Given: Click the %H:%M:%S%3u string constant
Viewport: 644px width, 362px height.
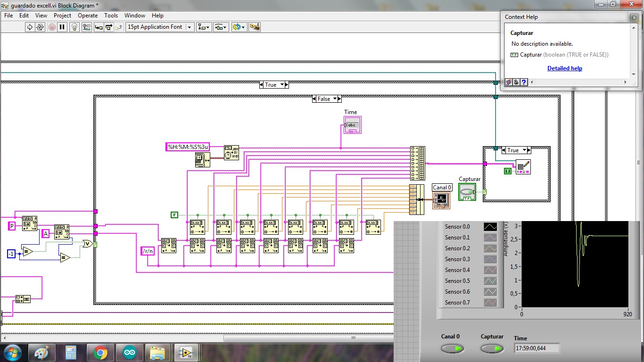Looking at the screenshot, I should 188,147.
